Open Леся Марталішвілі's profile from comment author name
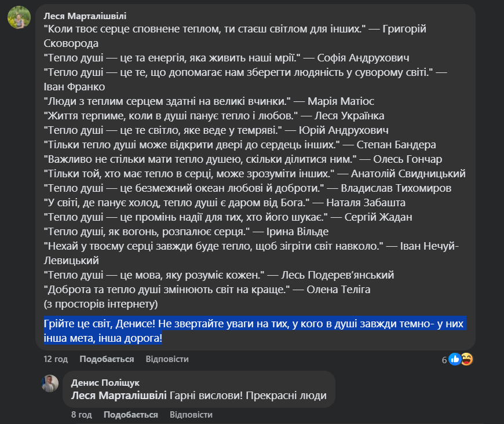Viewport: 504px width, 424px height. [85, 16]
